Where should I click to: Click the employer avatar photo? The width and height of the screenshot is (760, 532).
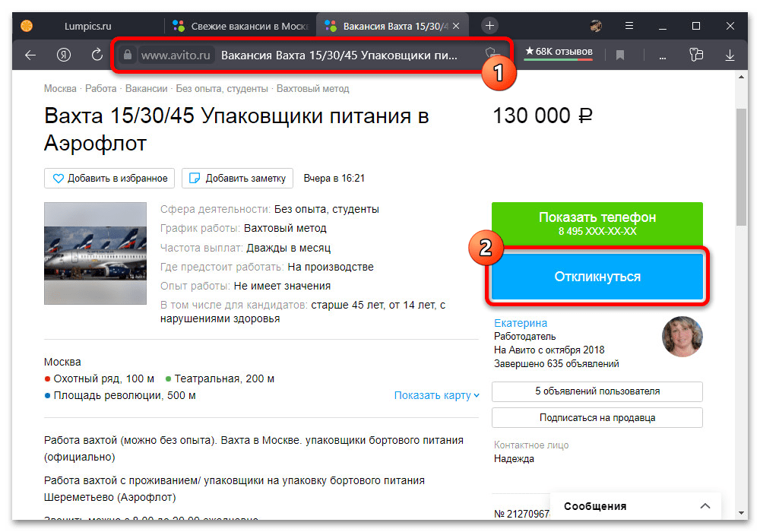(682, 337)
